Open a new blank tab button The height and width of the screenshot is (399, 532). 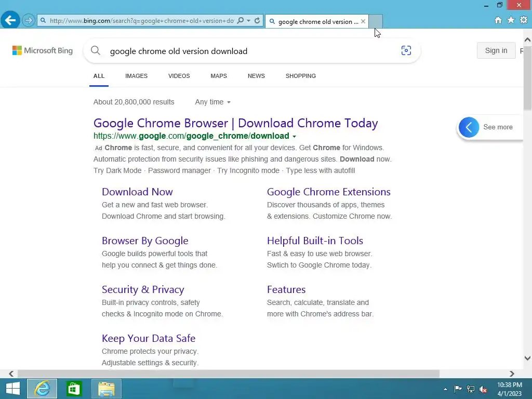tap(376, 21)
